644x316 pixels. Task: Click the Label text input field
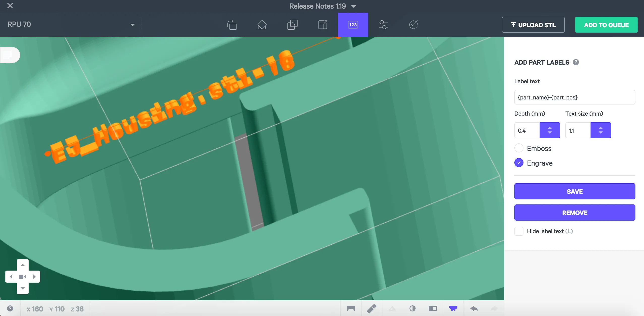click(575, 97)
